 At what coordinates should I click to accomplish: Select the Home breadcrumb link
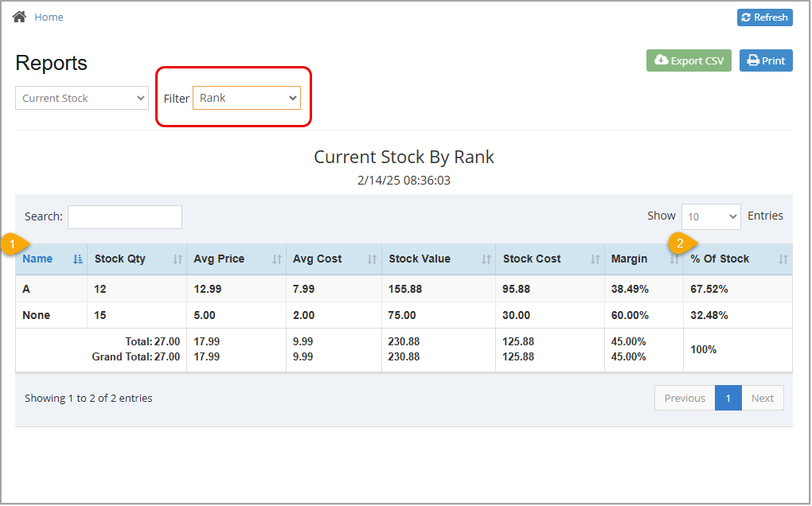49,16
